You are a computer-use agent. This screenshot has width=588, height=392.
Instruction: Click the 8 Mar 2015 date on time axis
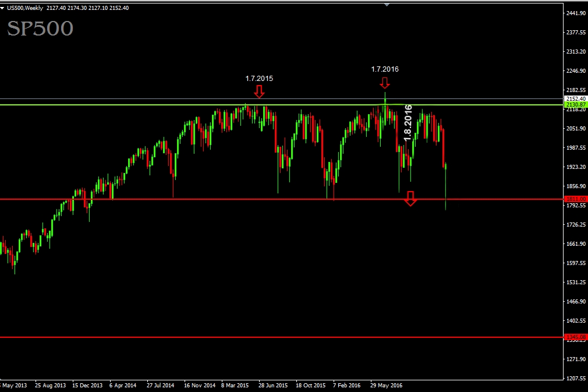[x=235, y=385]
